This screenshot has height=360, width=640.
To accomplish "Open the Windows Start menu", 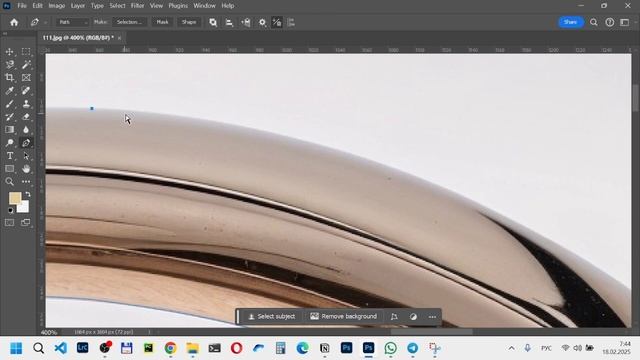I will click(16, 348).
